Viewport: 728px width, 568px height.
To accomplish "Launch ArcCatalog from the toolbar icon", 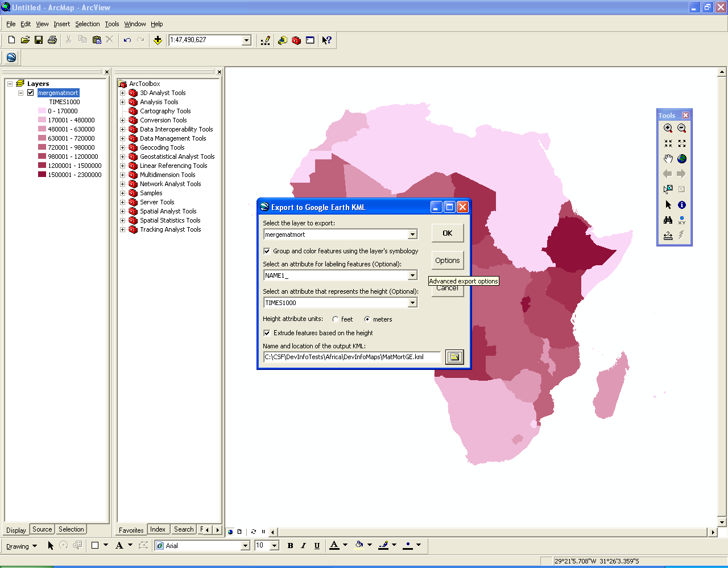I will tap(283, 40).
